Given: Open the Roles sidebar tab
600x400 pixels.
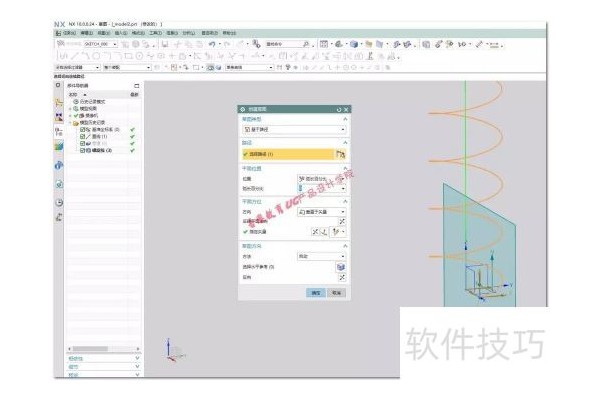Looking at the screenshot, I should (x=59, y=217).
